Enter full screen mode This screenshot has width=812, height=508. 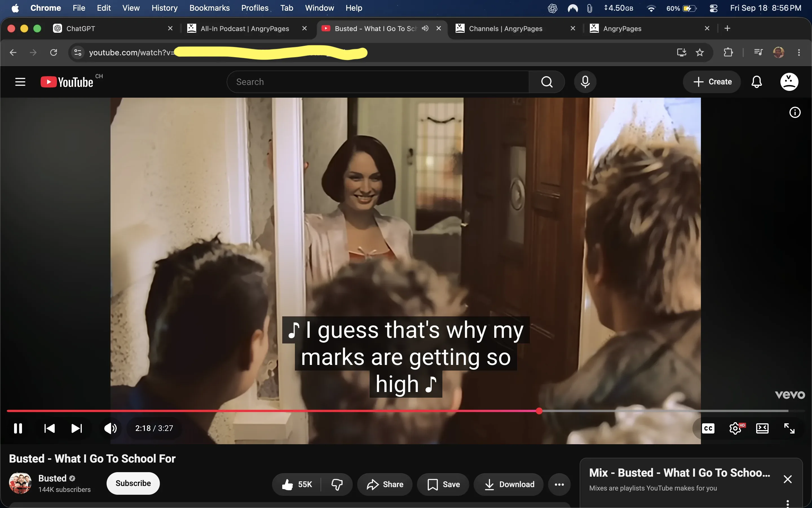point(789,428)
